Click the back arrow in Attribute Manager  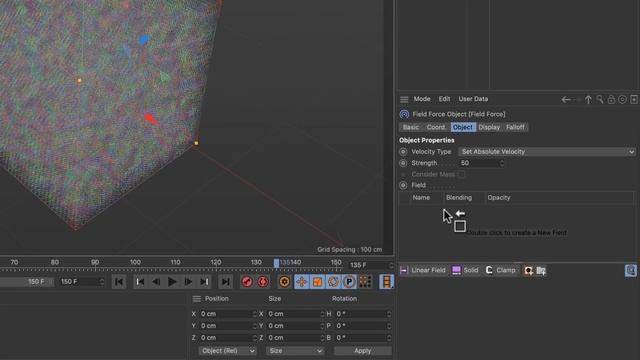point(566,99)
